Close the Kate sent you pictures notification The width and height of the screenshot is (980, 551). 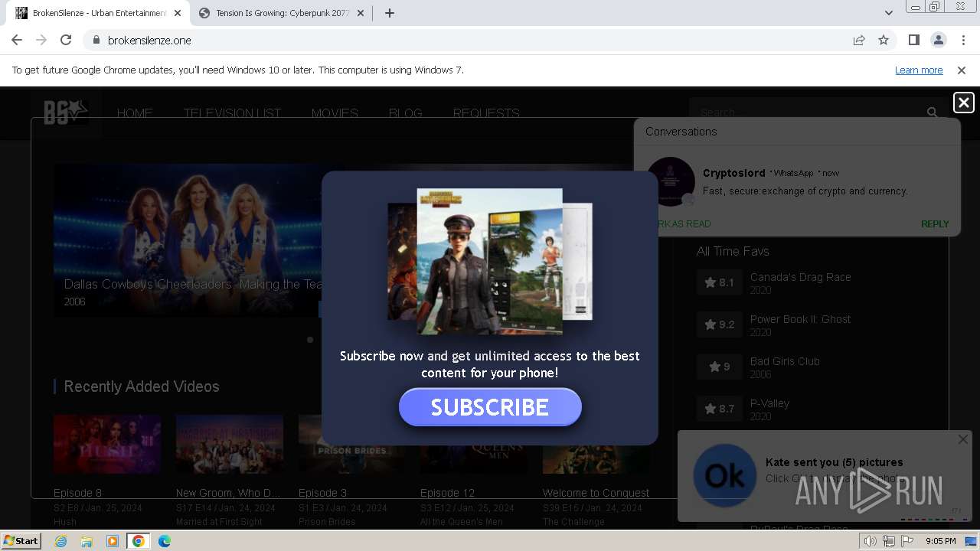tap(963, 439)
